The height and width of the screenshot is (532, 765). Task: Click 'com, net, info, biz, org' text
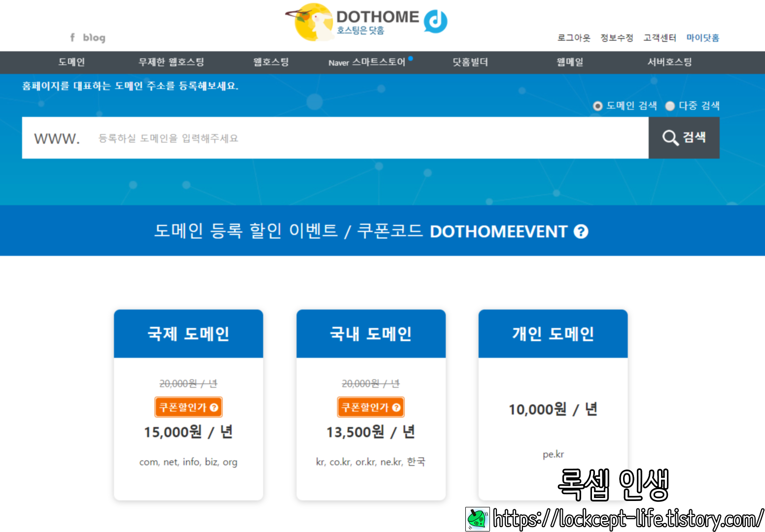[x=188, y=462]
